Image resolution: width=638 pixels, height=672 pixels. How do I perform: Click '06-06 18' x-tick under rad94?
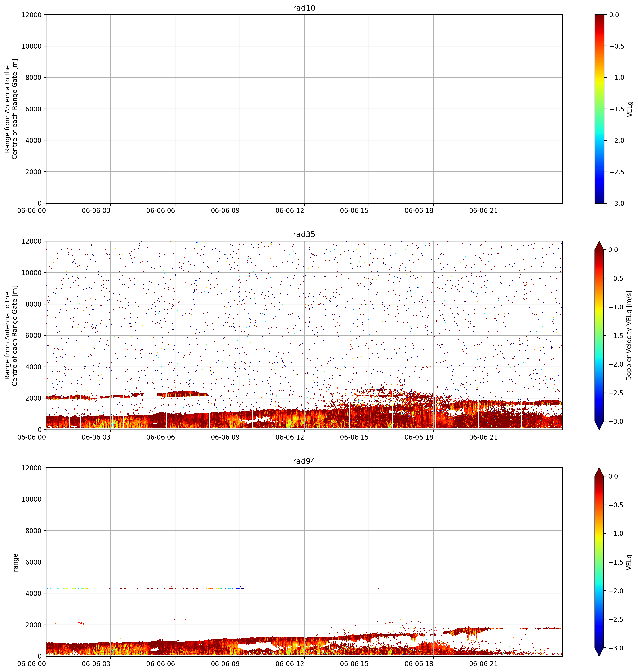(419, 664)
